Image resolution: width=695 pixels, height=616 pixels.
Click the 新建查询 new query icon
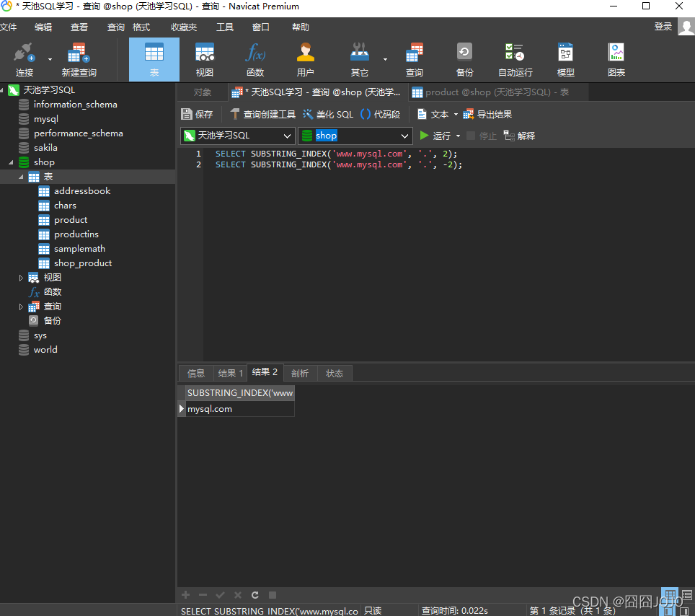click(x=79, y=59)
